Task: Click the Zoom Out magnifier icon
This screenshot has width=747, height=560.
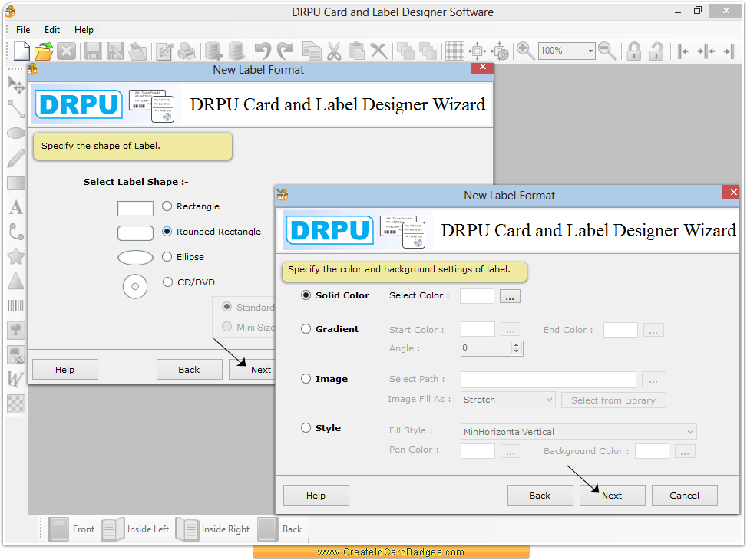Action: (x=607, y=51)
